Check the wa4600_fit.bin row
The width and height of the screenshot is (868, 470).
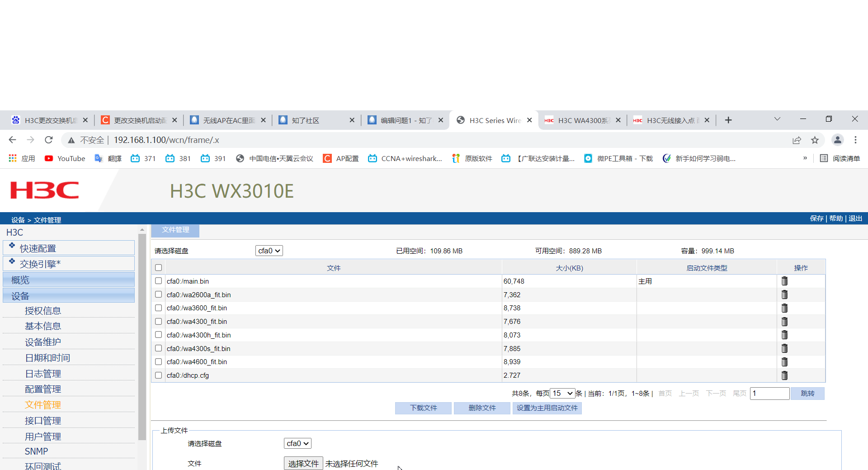click(158, 362)
